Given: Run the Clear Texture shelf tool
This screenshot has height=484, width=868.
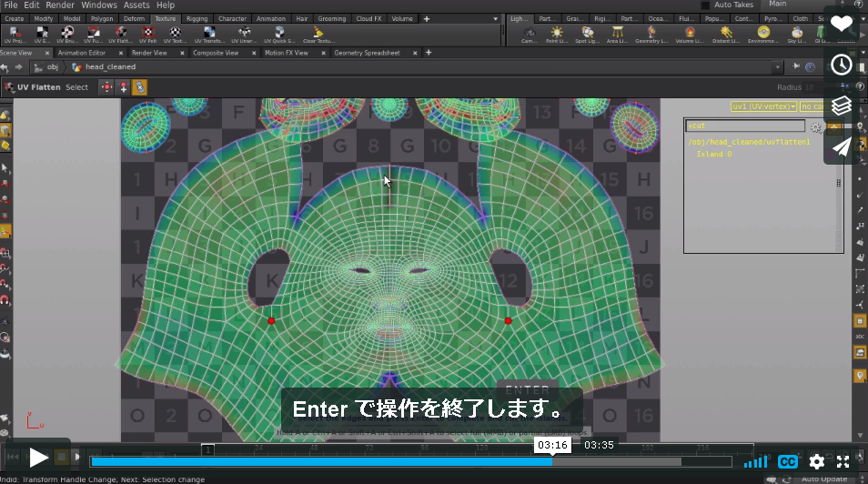Looking at the screenshot, I should click(318, 35).
